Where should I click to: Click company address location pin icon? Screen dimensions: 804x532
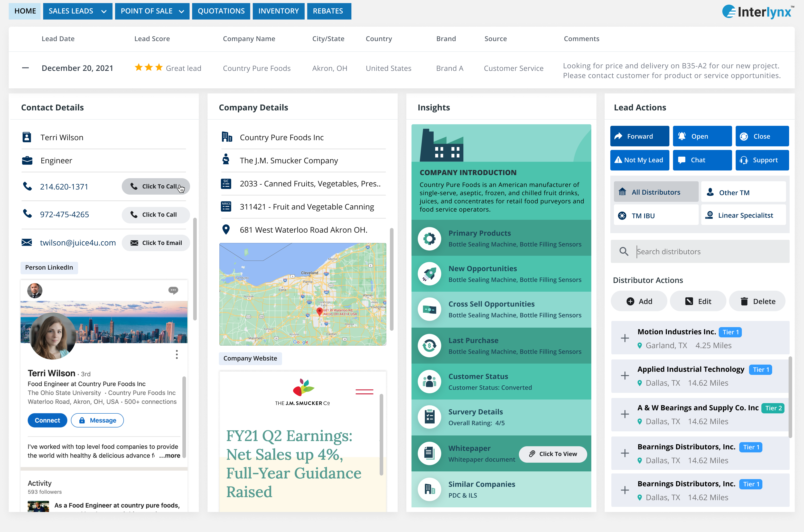226,230
